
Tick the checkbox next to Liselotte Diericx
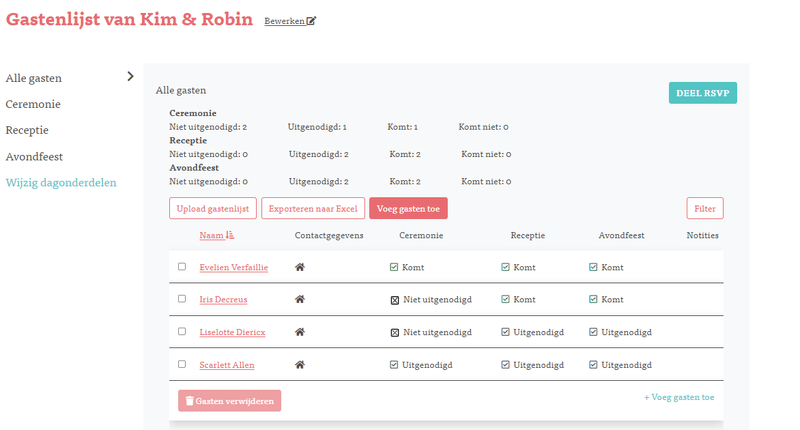point(182,331)
